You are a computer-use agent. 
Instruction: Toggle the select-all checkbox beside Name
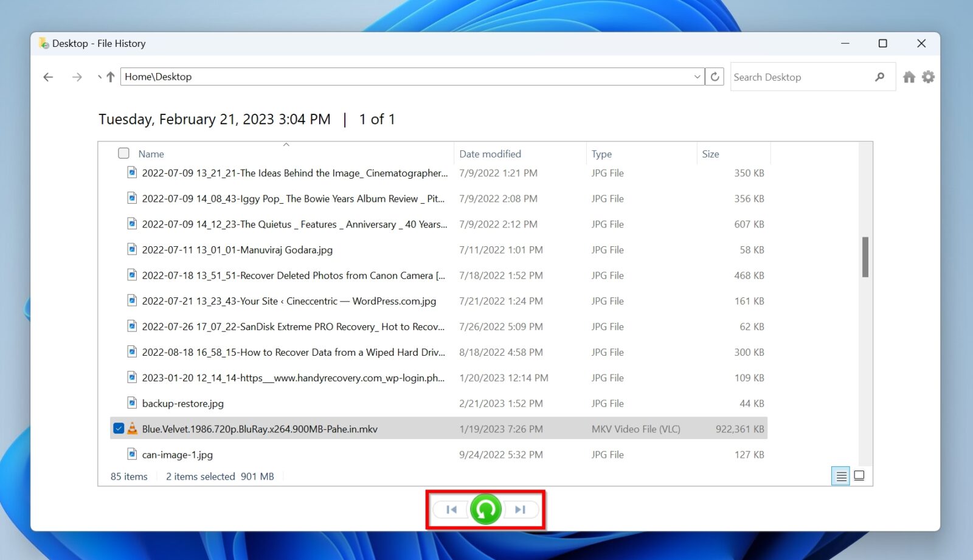[x=123, y=153]
